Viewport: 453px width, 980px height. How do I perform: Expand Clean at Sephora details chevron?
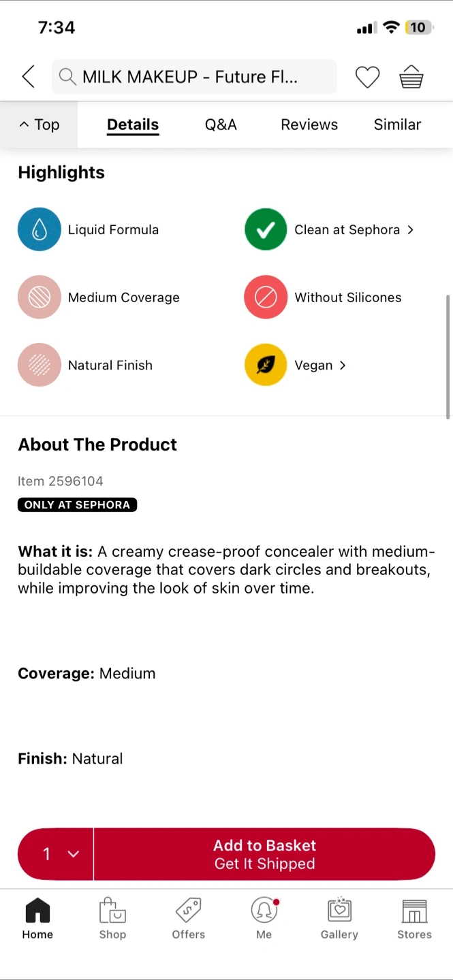(x=410, y=230)
